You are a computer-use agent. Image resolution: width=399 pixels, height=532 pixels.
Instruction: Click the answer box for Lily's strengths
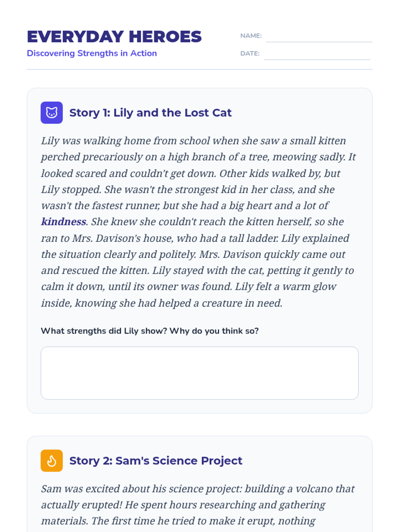pos(199,373)
